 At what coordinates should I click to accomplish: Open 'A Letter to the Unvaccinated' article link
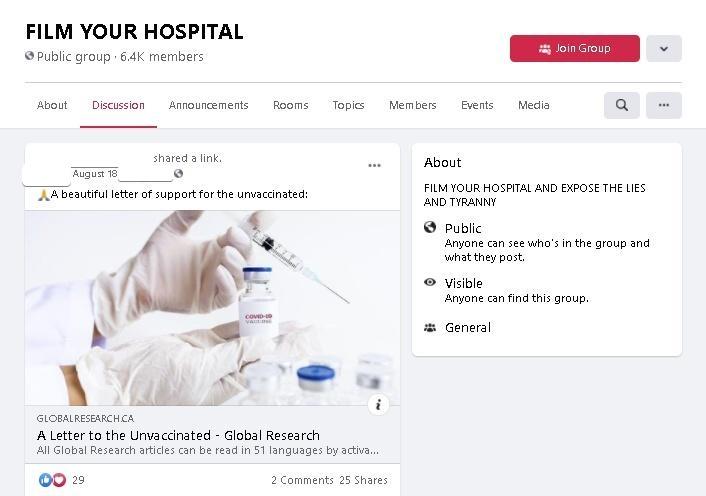pos(178,435)
